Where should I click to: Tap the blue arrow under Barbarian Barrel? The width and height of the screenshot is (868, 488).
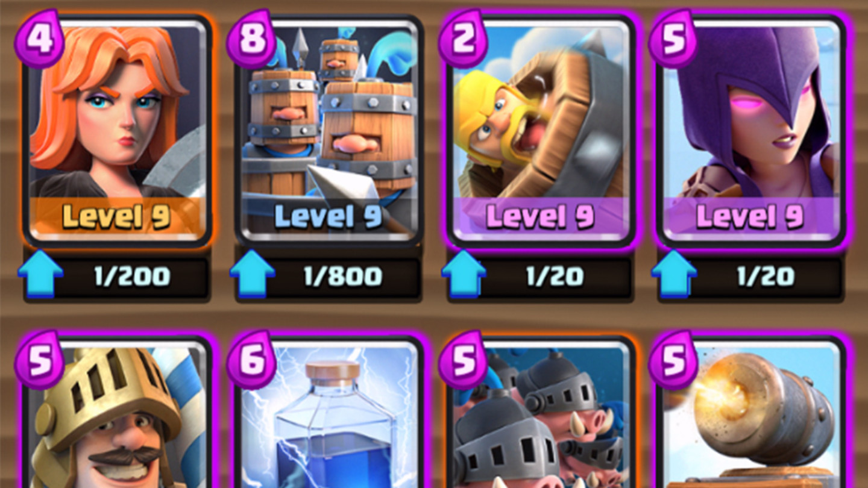tap(464, 274)
